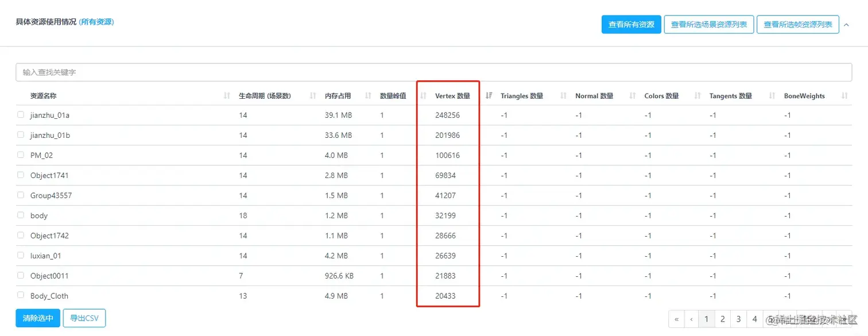Sort by BoneWeights column sort icon
The image size is (868, 336).
844,96
